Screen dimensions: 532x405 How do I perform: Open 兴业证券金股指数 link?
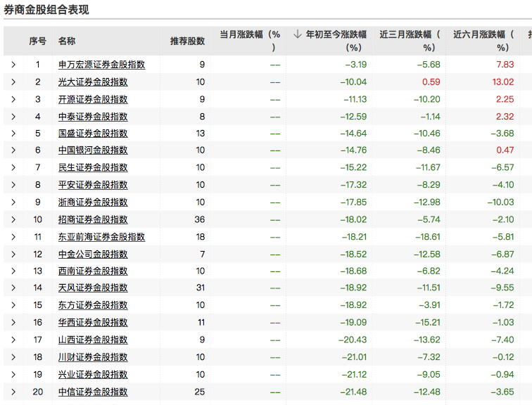point(93,375)
